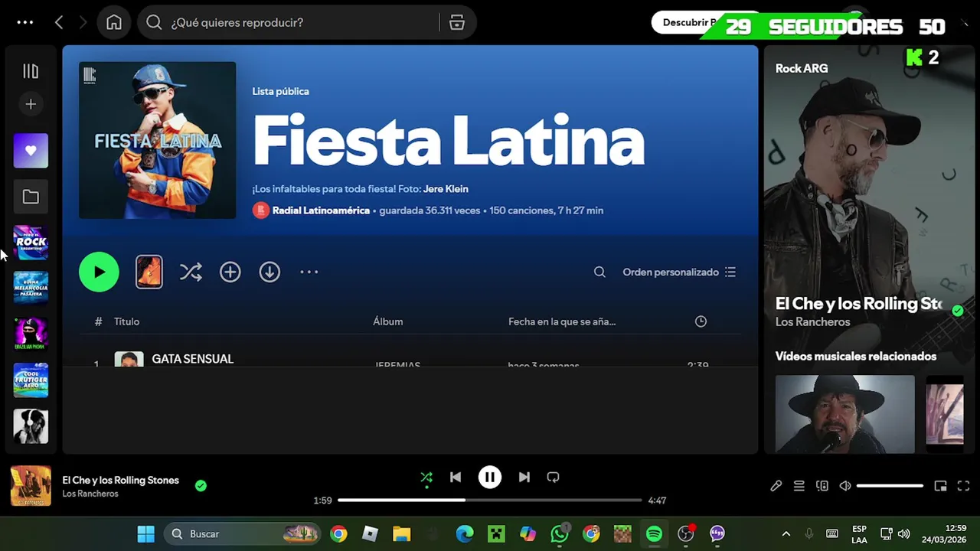The height and width of the screenshot is (551, 980).
Task: Open Microsoft Edge from the taskbar
Action: click(465, 534)
